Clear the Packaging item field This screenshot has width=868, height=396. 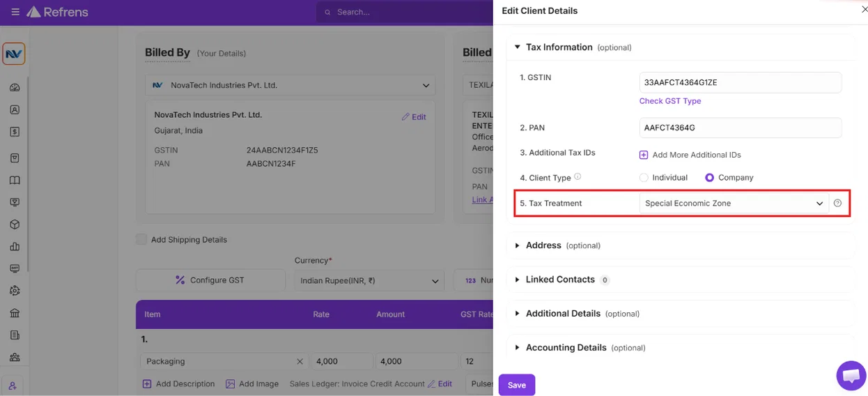pyautogui.click(x=300, y=361)
